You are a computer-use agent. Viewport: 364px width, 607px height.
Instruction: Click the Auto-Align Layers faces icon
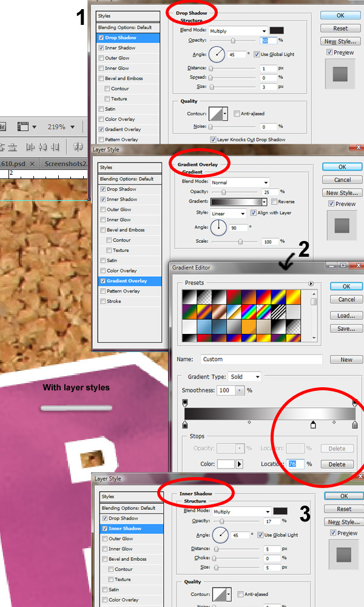78,147
